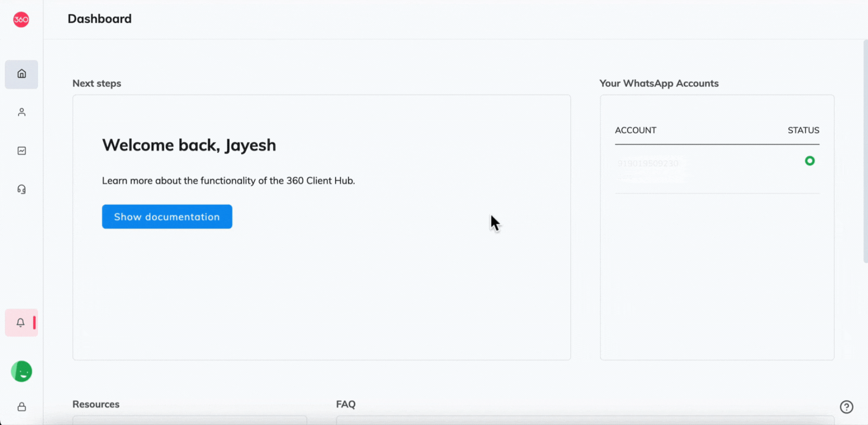Open the analytics chart sidebar icon

pyautogui.click(x=21, y=151)
